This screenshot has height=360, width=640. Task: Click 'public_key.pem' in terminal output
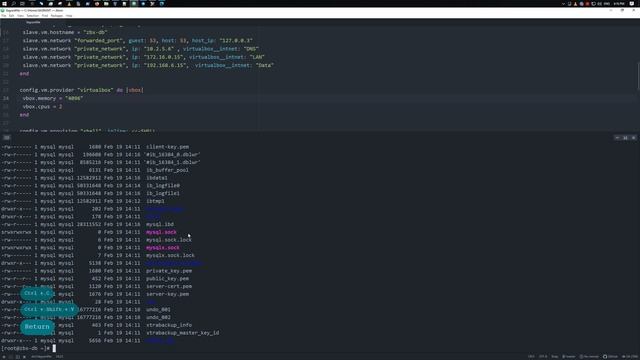[167, 278]
